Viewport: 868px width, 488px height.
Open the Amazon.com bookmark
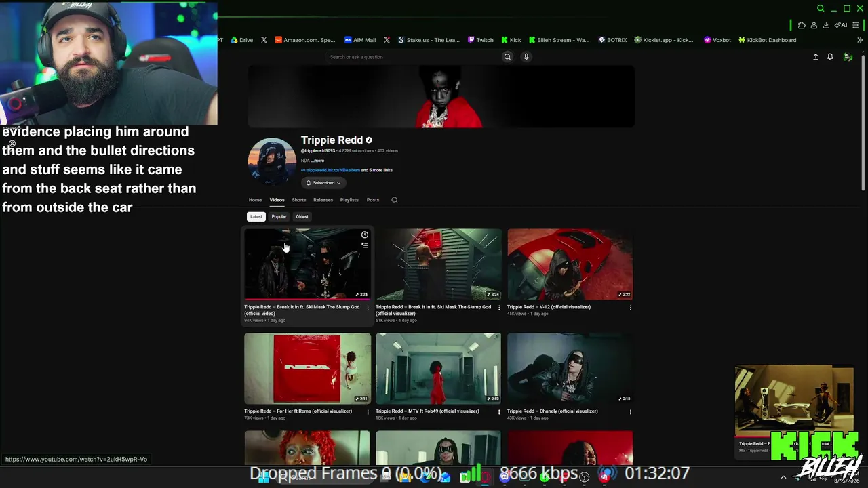point(305,40)
